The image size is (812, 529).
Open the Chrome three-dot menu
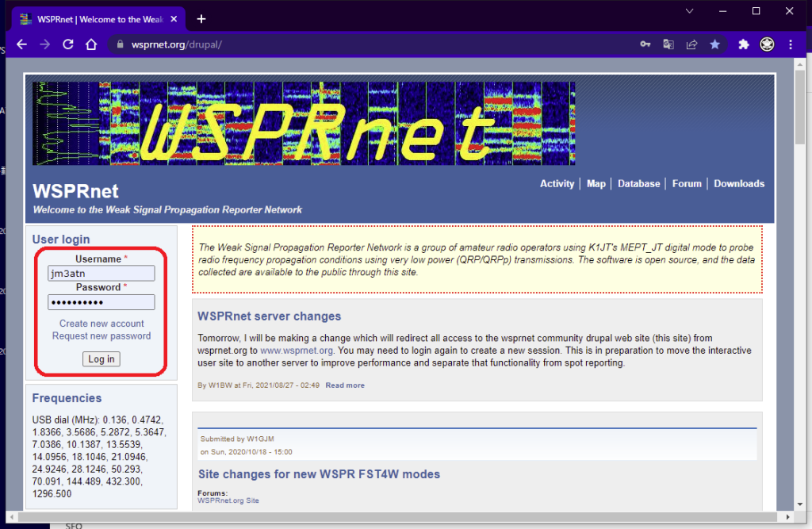point(791,44)
